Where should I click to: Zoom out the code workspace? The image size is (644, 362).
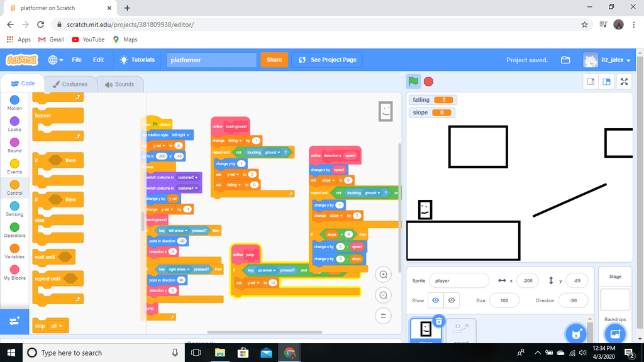click(x=383, y=295)
